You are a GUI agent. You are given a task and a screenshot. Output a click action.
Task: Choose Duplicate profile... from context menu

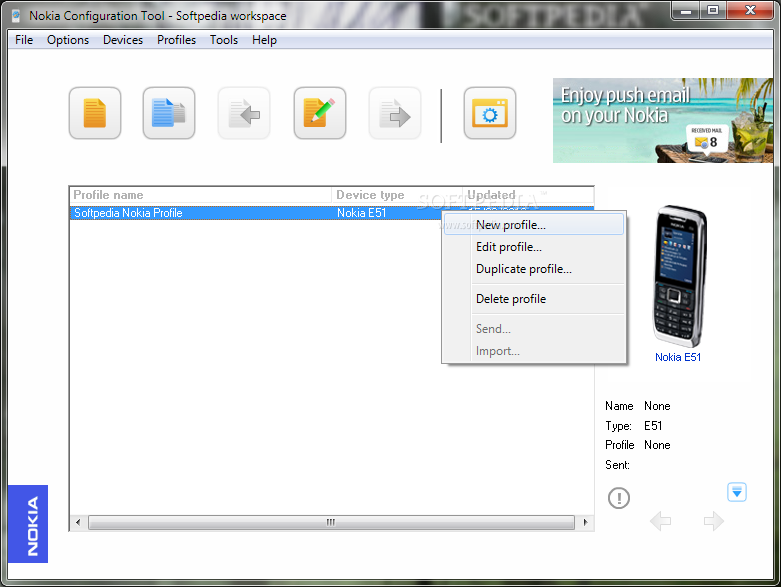coord(533,269)
